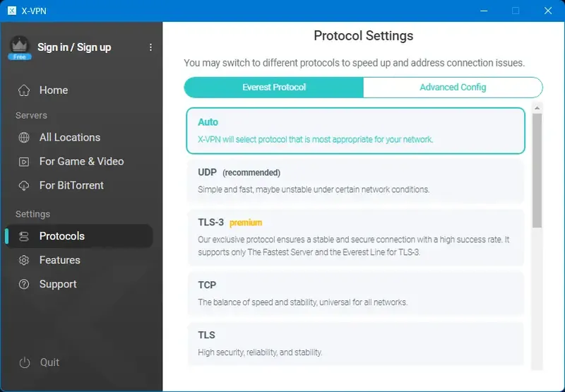Click the protocol list scrollbar thumb

tap(537, 170)
